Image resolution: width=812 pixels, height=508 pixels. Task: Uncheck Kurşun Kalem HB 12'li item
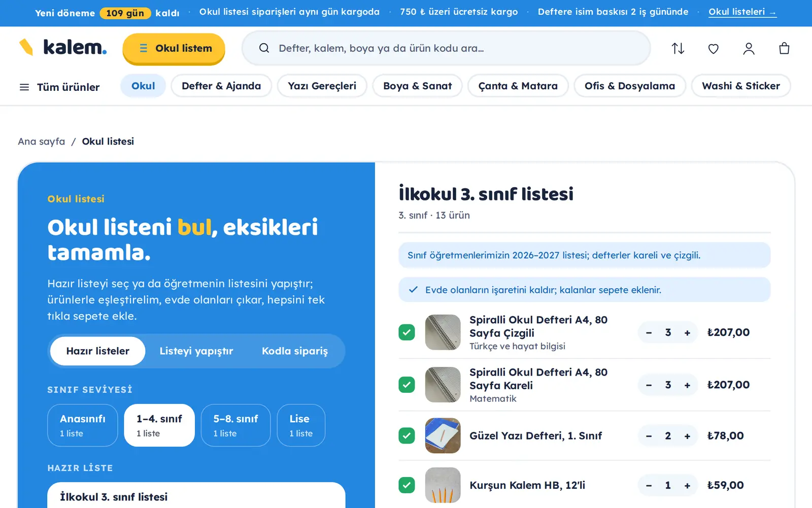(x=407, y=485)
